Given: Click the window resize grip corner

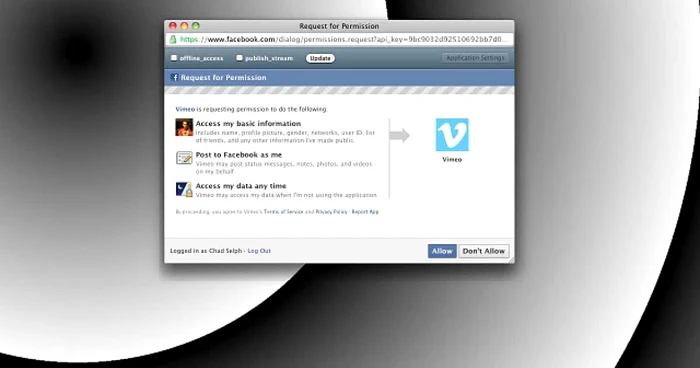Looking at the screenshot, I should point(511,259).
